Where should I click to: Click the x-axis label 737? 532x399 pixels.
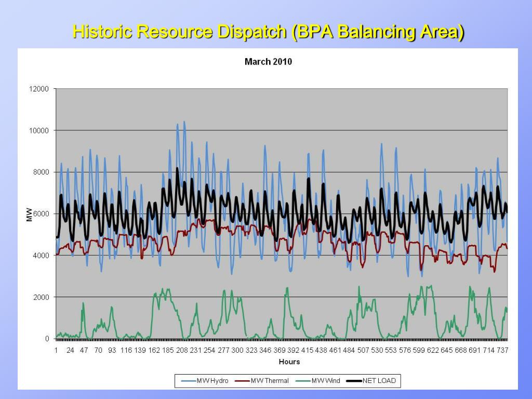[x=502, y=350]
